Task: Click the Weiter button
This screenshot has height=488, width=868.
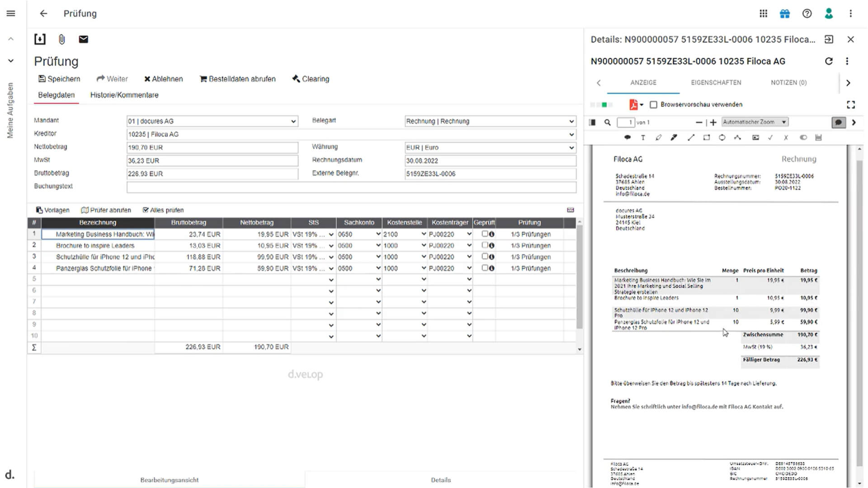Action: (112, 79)
